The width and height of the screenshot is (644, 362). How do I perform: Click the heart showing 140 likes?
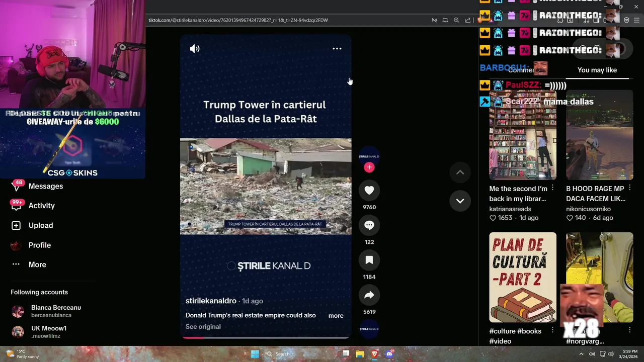[570, 218]
